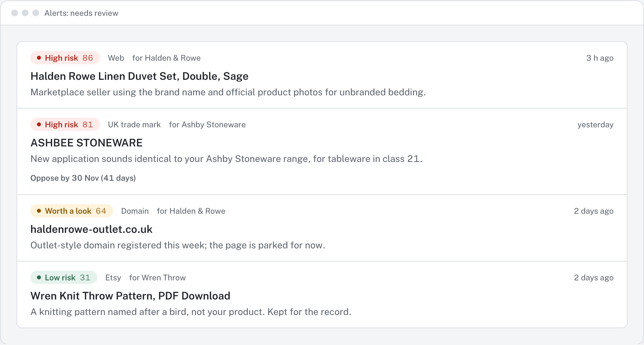Select the Web source label
644x345 pixels.
click(x=116, y=58)
